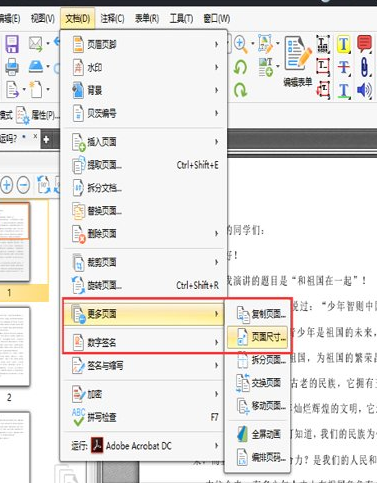The image size is (377, 483).
Task: Click the upper green rotate arrow icon
Action: click(x=240, y=67)
